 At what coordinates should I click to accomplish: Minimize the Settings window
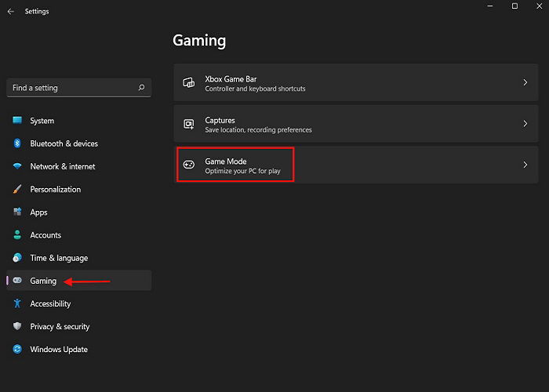(x=490, y=6)
